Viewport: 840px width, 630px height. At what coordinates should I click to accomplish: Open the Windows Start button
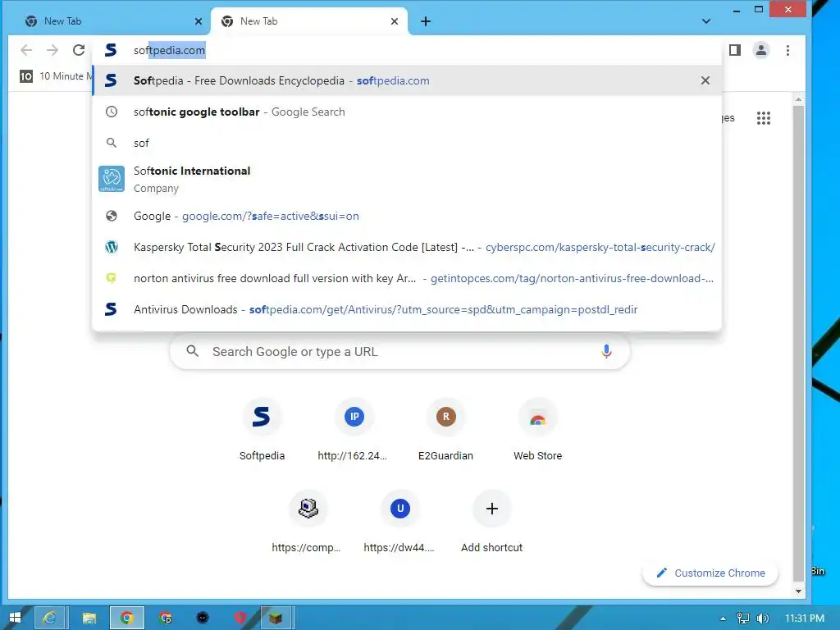coord(15,617)
